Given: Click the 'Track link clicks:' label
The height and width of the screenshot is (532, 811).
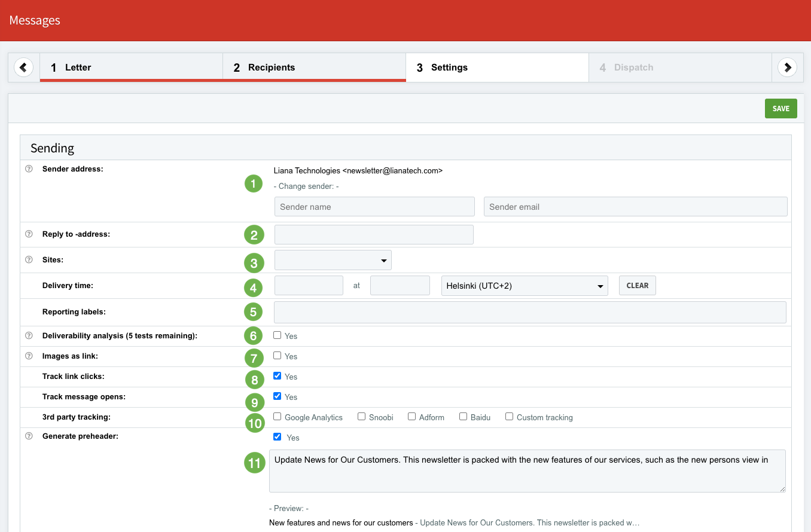Looking at the screenshot, I should (x=74, y=377).
